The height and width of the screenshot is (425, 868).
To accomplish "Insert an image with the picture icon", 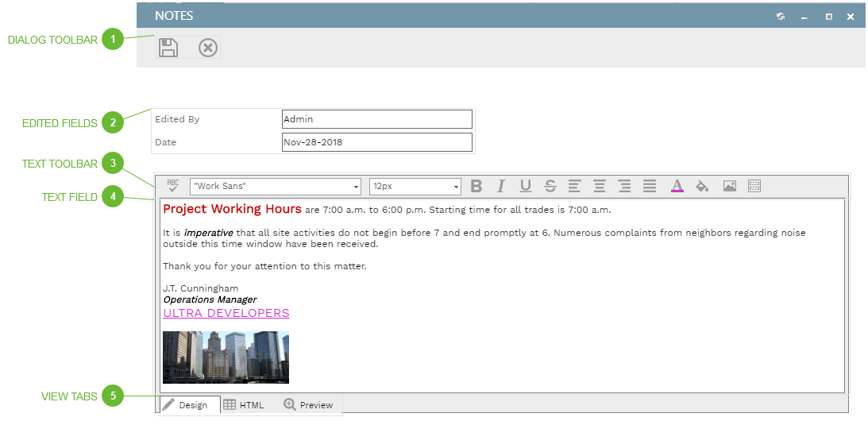I will pos(730,186).
